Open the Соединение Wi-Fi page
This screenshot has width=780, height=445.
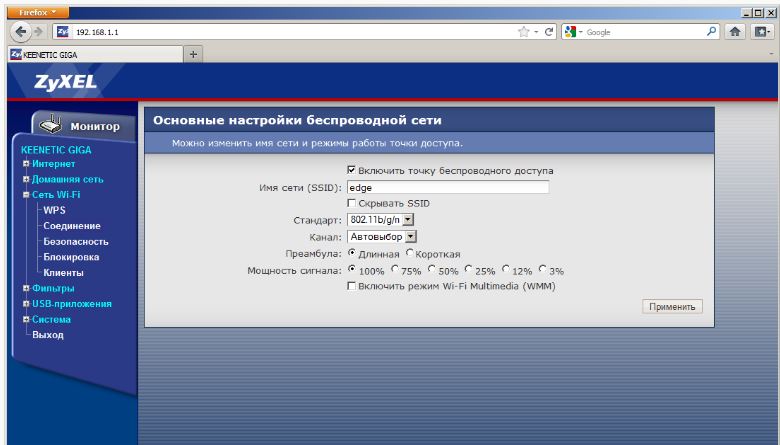coord(72,226)
